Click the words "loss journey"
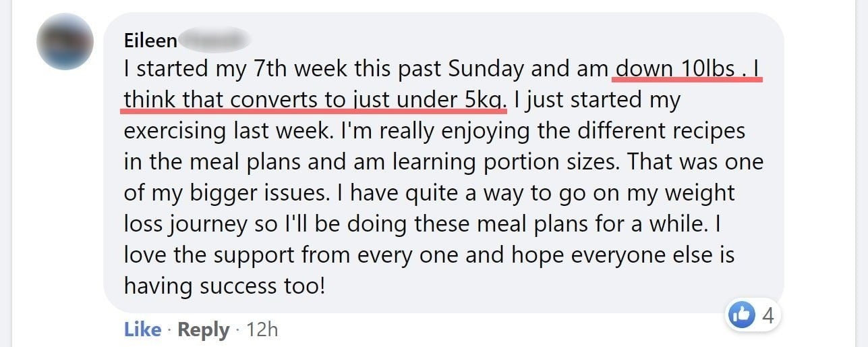This screenshot has width=868, height=347. pyautogui.click(x=185, y=224)
